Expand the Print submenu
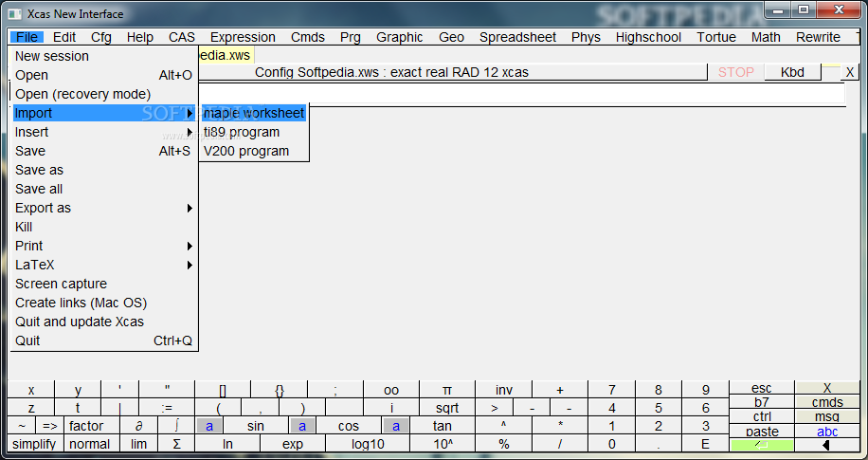The image size is (868, 460). coord(104,246)
